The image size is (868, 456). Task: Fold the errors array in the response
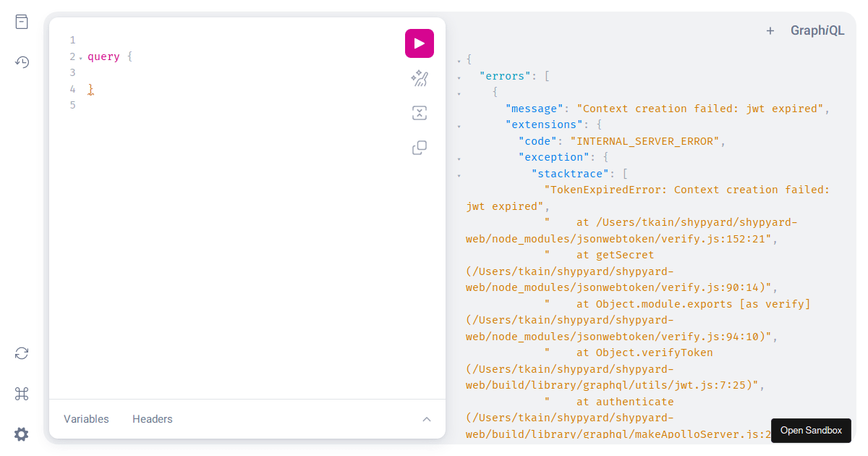click(x=459, y=76)
